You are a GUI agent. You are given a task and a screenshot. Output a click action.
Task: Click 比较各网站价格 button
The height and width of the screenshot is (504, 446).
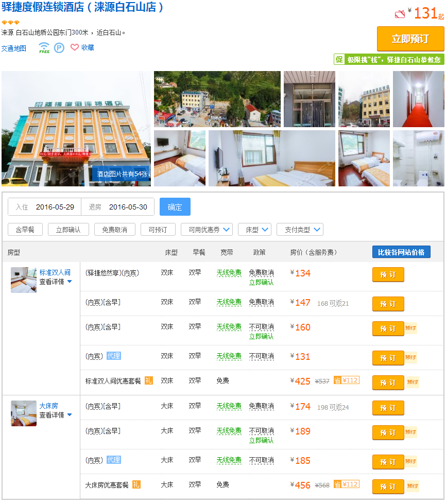tap(401, 252)
